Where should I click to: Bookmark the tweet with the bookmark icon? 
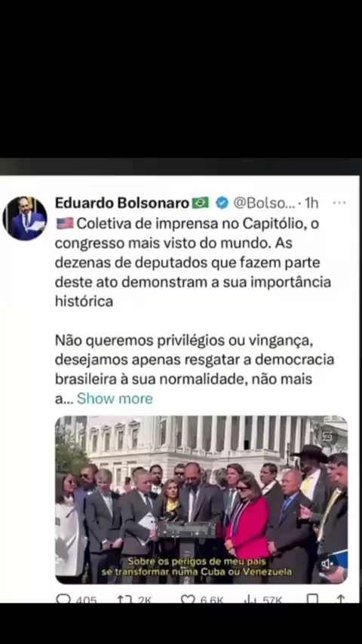[312, 599]
